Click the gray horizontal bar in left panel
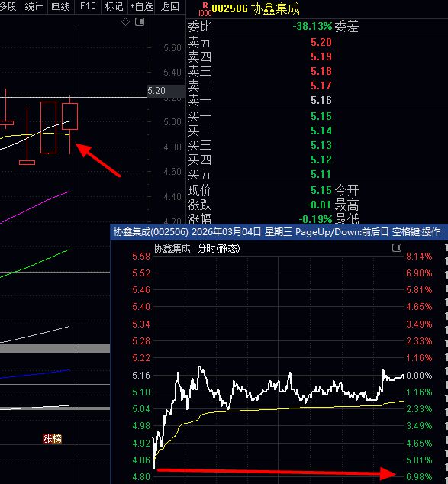The width and height of the screenshot is (448, 484). (x=55, y=348)
